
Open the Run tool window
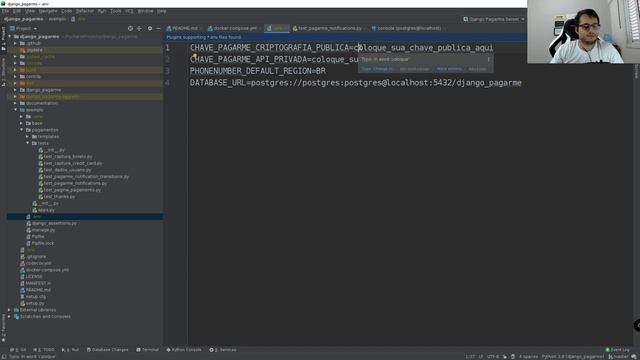tap(70, 350)
